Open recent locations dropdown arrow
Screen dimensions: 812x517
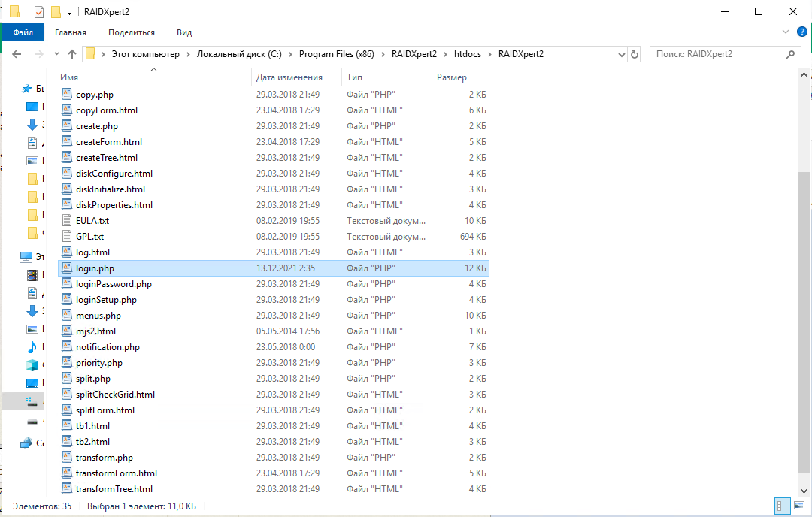pos(56,54)
